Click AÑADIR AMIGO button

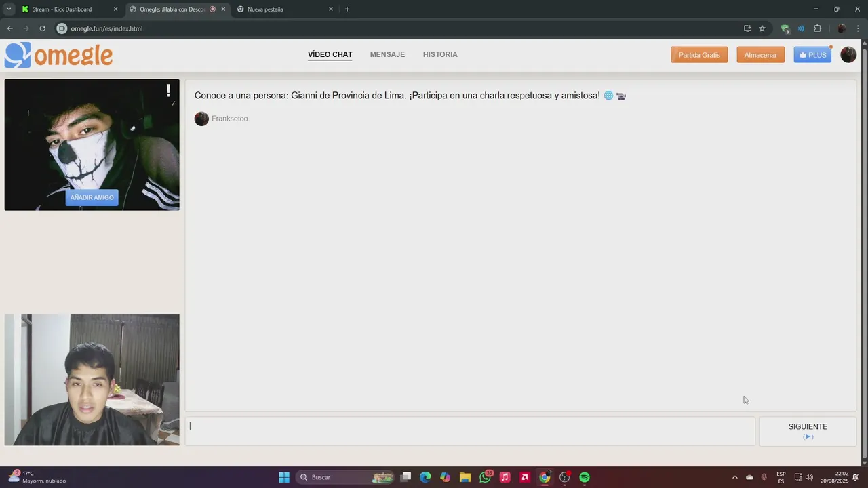[92, 197]
